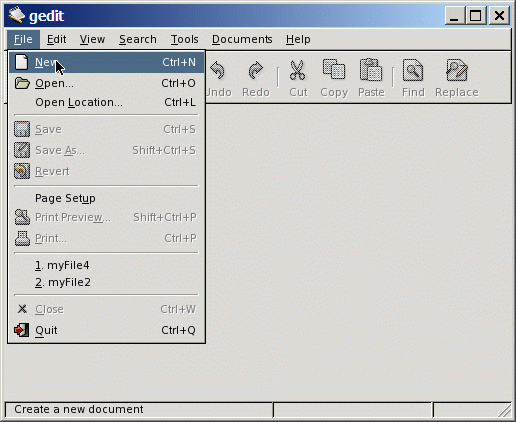The height and width of the screenshot is (422, 516).
Task: Open the Documents menu
Action: coord(242,39)
